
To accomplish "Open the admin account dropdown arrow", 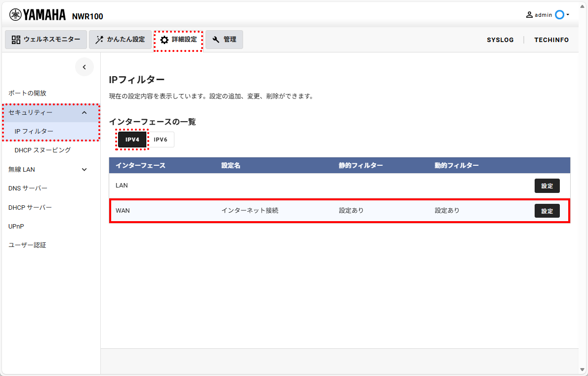I will point(568,15).
